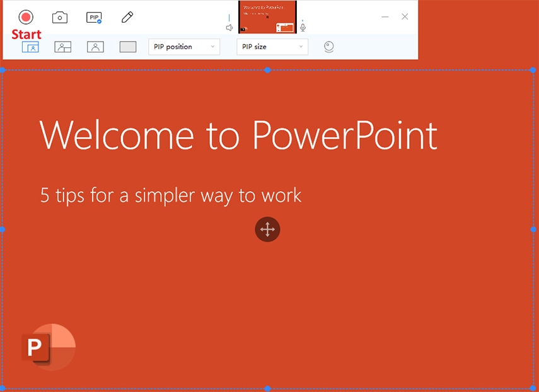
Task: Open the recording preview thumbnail
Action: click(267, 17)
